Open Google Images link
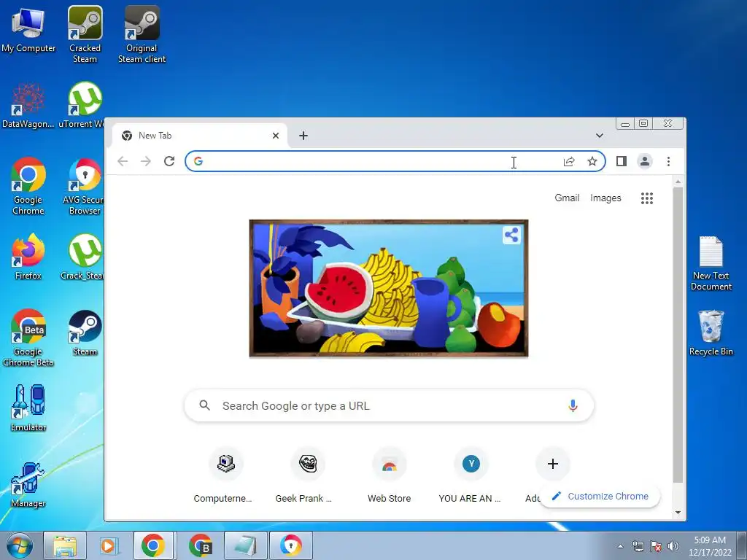The width and height of the screenshot is (747, 560). (605, 198)
